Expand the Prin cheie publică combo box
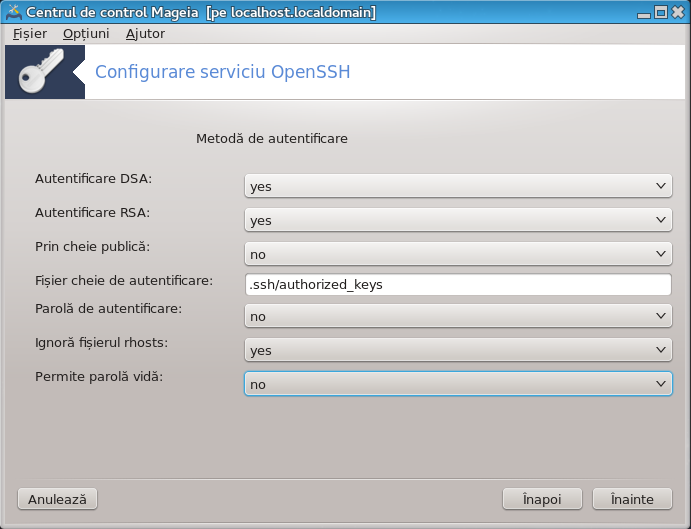This screenshot has width=691, height=529. [x=458, y=254]
